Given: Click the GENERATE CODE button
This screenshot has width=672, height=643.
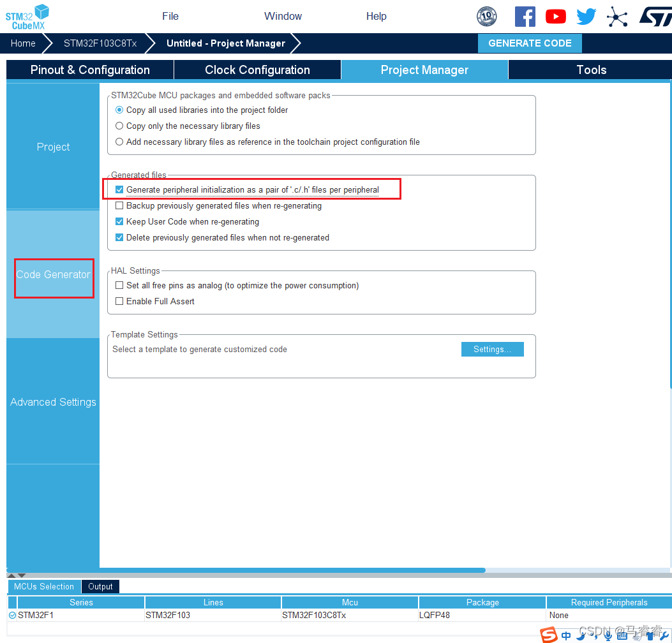Looking at the screenshot, I should [530, 43].
